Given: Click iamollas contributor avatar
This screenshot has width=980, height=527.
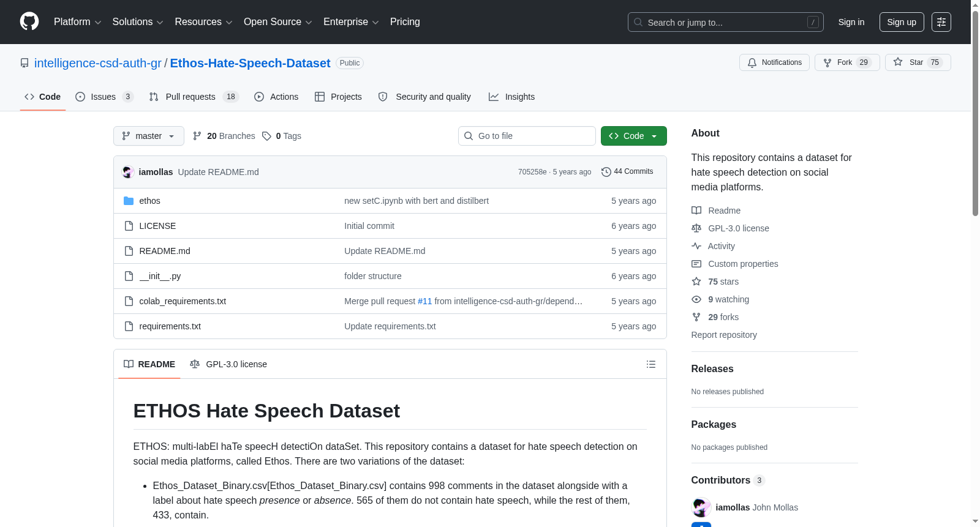Looking at the screenshot, I should point(701,507).
